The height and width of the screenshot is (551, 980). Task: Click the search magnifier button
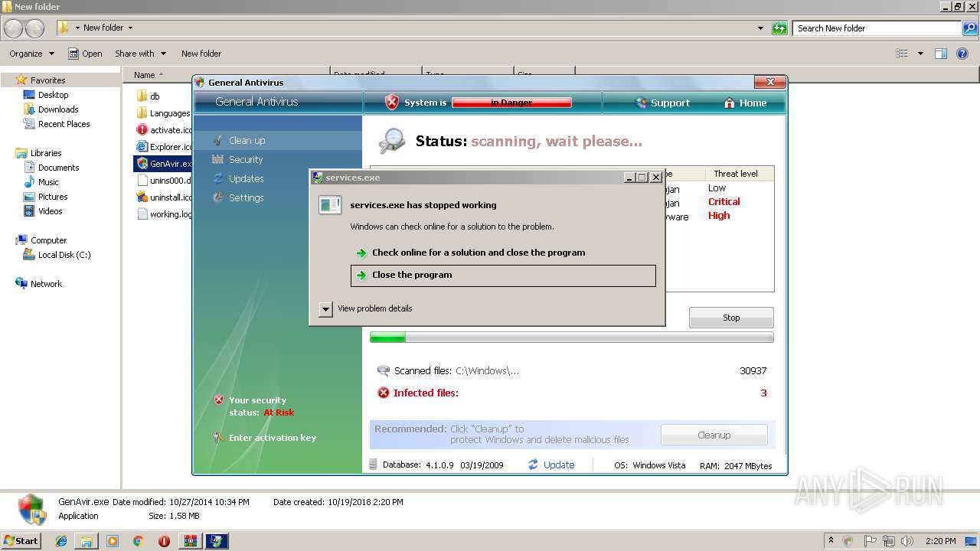tap(969, 28)
